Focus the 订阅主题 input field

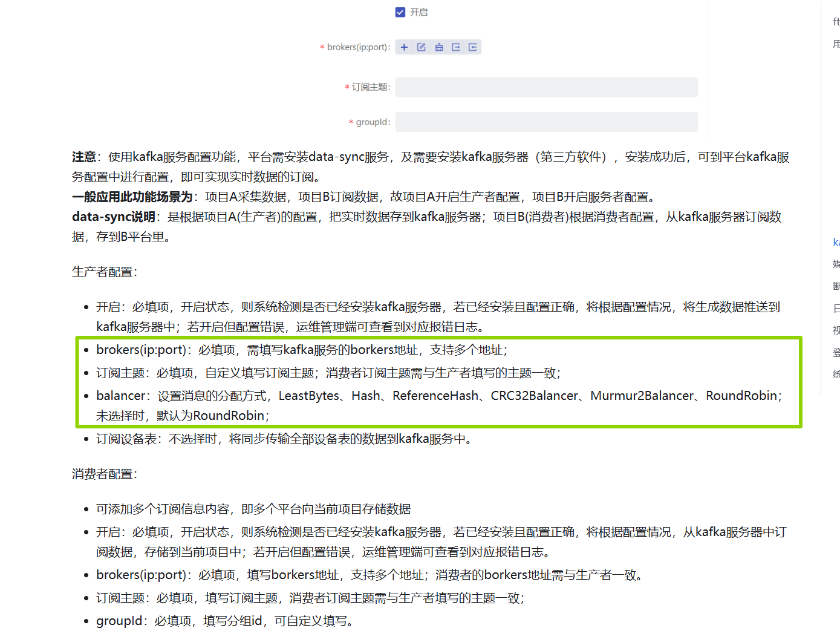pyautogui.click(x=546, y=87)
